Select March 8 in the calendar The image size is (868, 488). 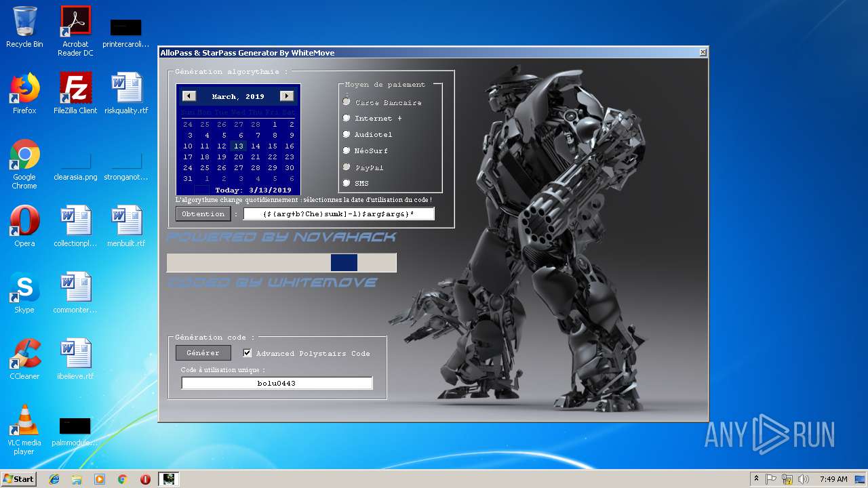click(275, 135)
